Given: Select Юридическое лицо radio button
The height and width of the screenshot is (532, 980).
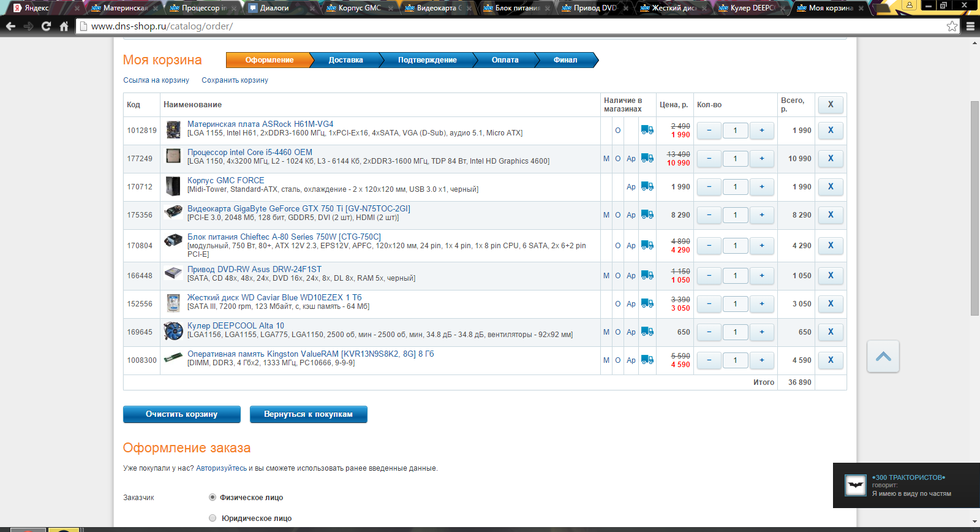Looking at the screenshot, I should click(x=213, y=518).
